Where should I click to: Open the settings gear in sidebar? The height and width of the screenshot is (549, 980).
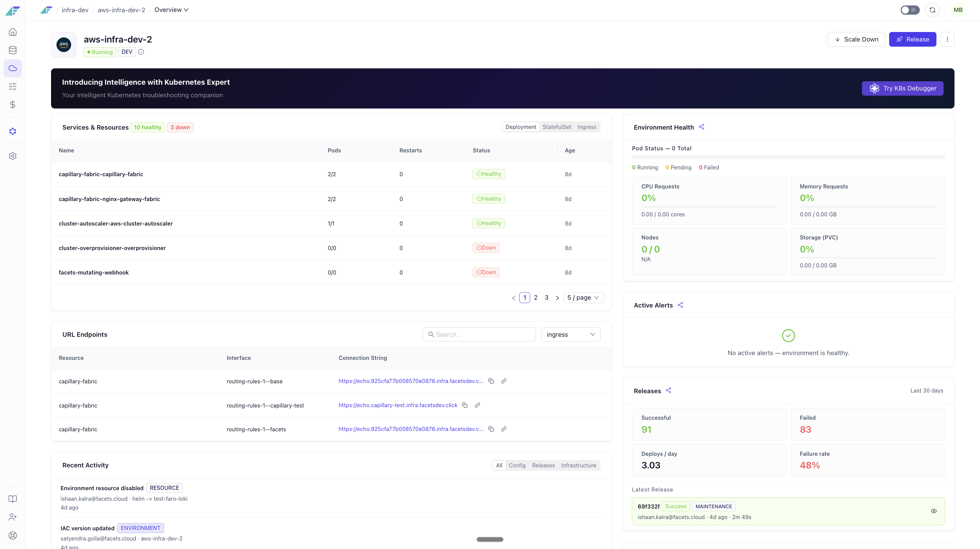13,156
